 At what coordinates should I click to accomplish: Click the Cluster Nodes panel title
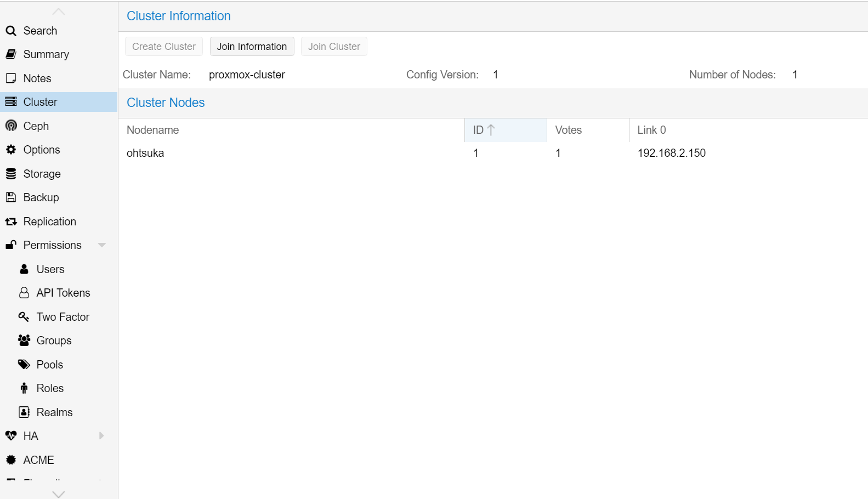pos(166,103)
